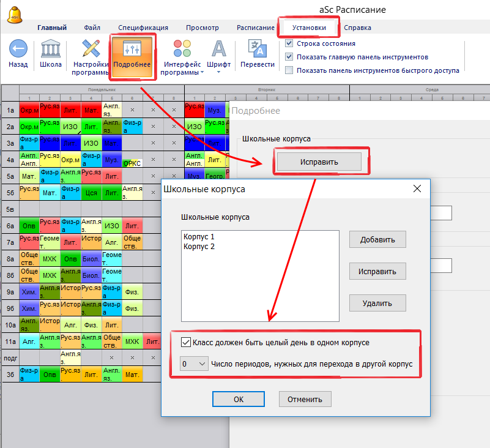490x448 pixels.
Task: Click the Шрифт font icon
Action: click(218, 49)
